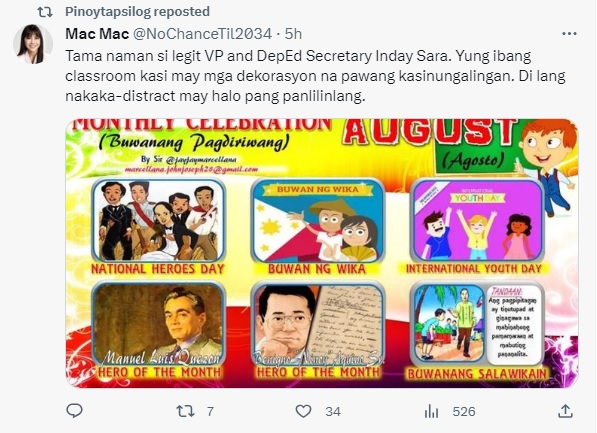597x433 pixels.
Task: Open the Pinoytapsilog reposted link
Action: pyautogui.click(x=137, y=12)
